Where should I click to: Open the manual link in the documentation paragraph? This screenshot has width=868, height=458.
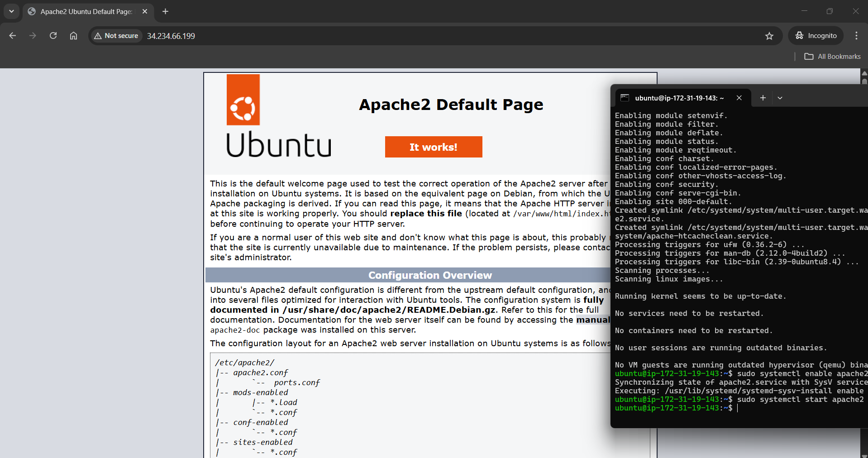[x=593, y=320]
